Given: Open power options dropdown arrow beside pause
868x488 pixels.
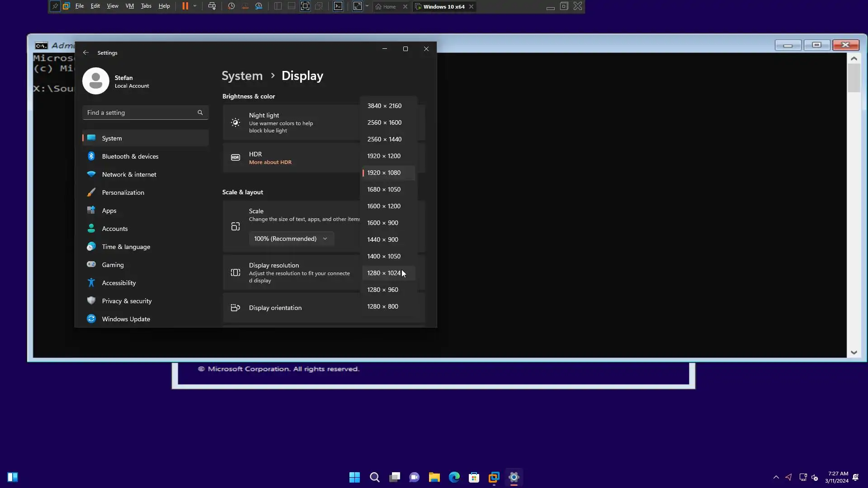Looking at the screenshot, I should 195,6.
